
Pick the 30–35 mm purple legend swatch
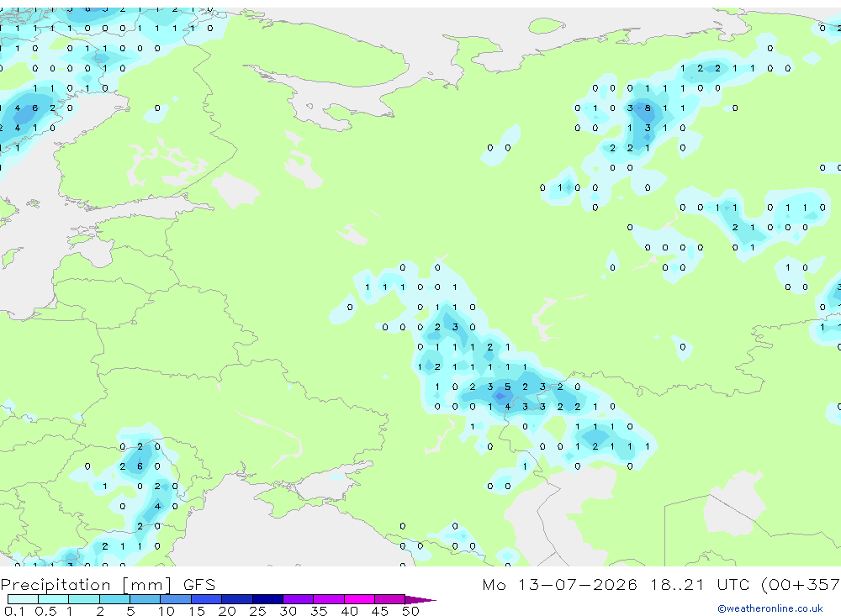coord(299,599)
